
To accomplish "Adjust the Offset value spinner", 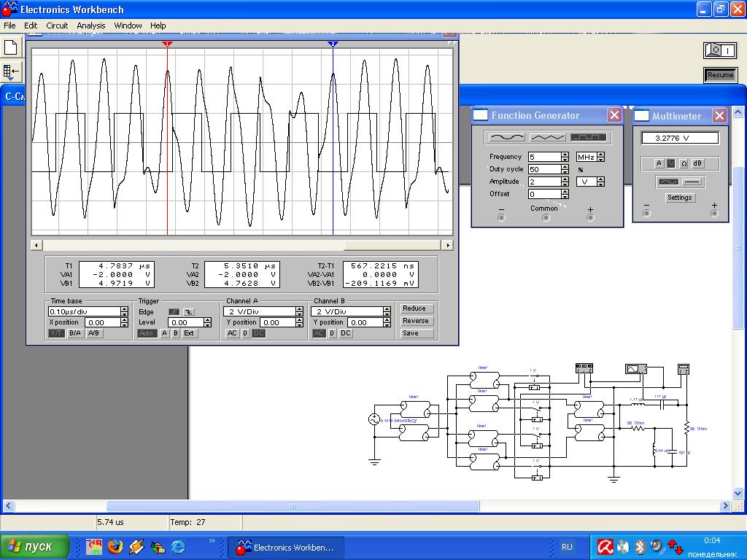I will click(565, 194).
